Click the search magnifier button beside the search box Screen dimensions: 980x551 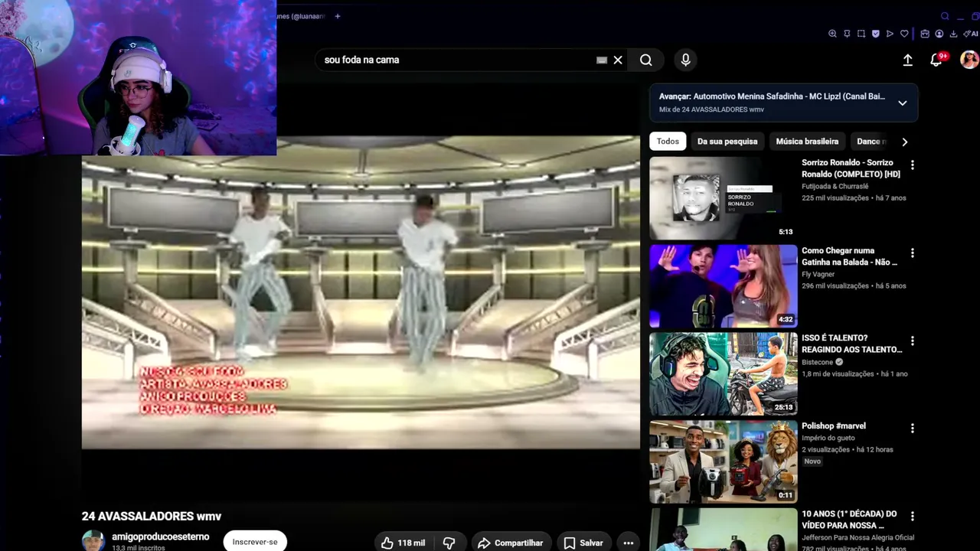pyautogui.click(x=646, y=60)
